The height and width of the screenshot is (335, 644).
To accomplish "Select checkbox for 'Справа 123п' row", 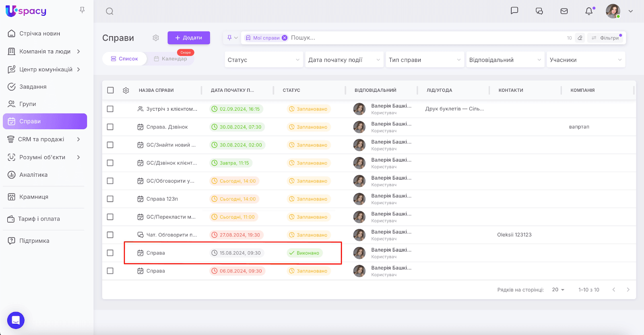I will 110,199.
